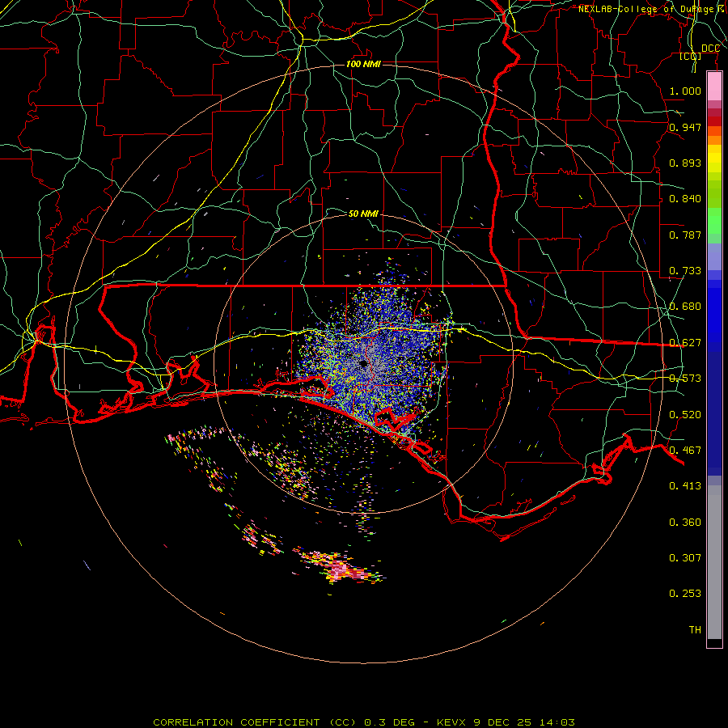Click the black radar site dot at center
This screenshot has width=728, height=728.
pyautogui.click(x=363, y=364)
